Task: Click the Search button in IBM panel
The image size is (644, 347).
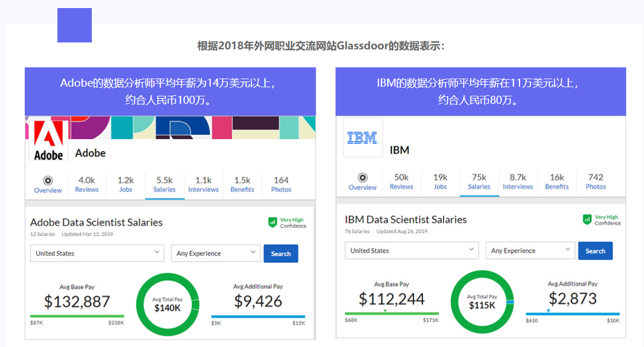Action: click(x=596, y=251)
